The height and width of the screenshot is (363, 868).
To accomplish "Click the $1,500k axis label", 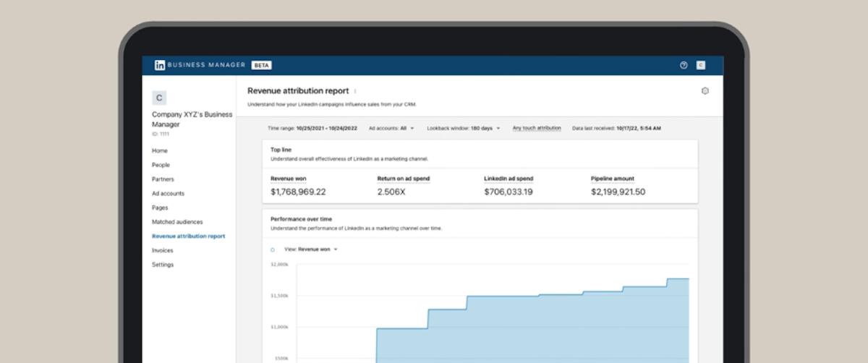I will 280,296.
